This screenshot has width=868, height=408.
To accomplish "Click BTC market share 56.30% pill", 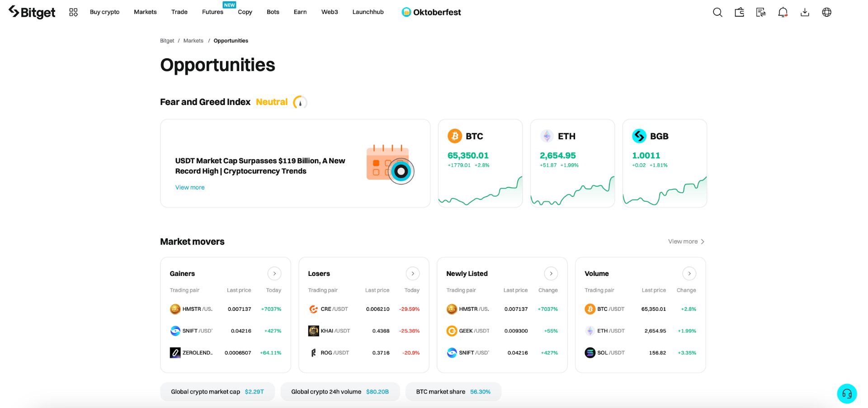I will [x=453, y=392].
